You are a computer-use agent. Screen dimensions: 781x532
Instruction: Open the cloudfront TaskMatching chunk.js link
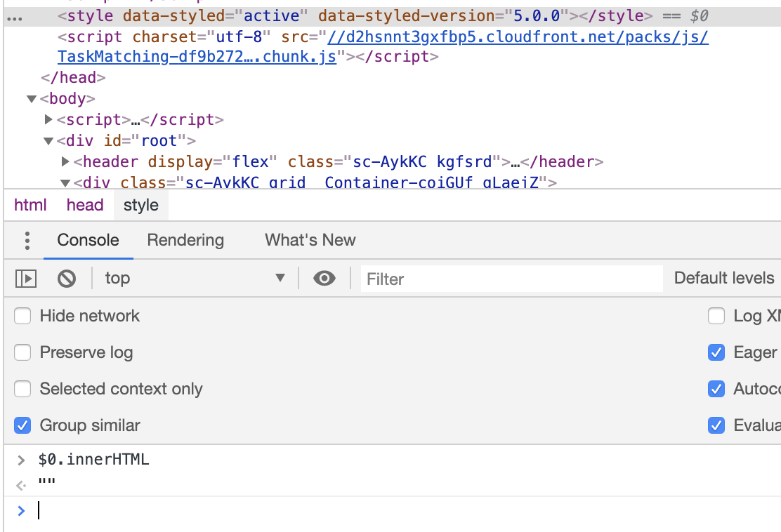coord(383,47)
